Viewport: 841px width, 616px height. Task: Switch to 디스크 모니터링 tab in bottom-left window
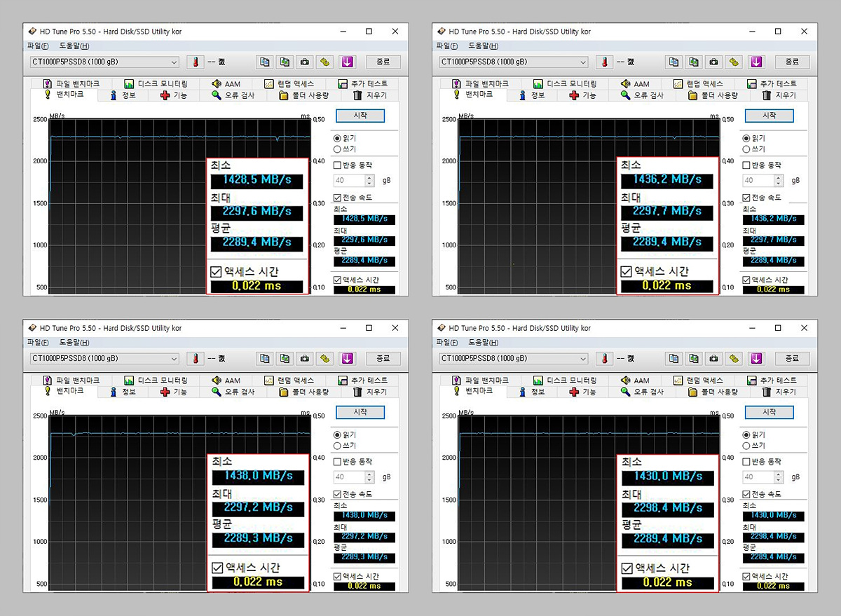(x=156, y=381)
